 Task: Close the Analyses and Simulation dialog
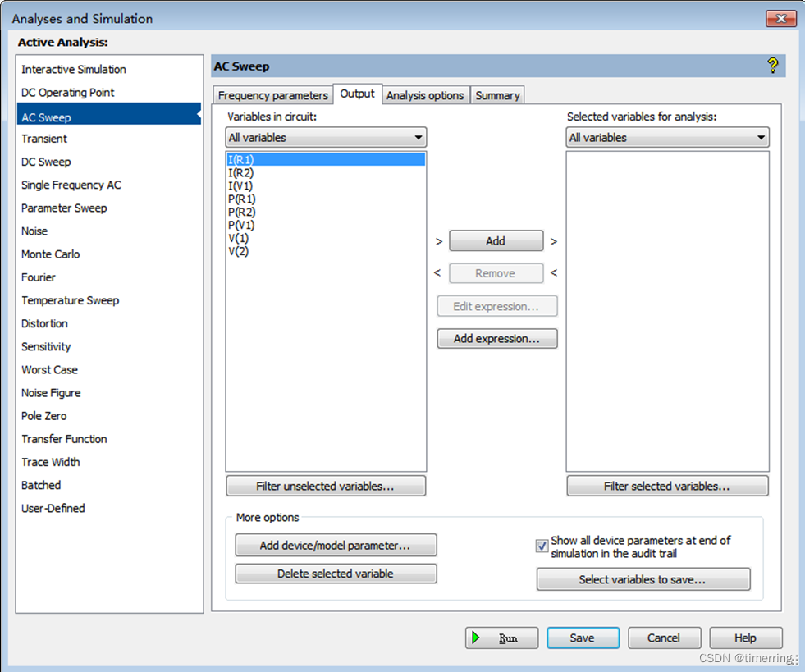click(781, 19)
